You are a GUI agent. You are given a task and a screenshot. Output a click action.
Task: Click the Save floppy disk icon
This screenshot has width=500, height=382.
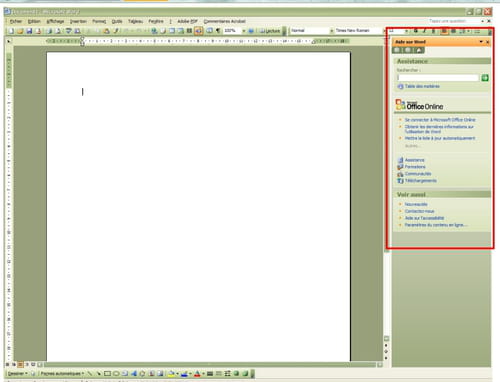coord(29,31)
